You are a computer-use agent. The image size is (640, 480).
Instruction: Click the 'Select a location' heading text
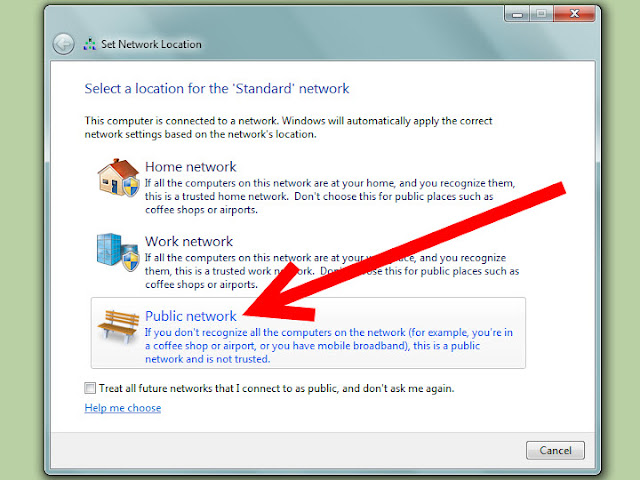tap(217, 89)
